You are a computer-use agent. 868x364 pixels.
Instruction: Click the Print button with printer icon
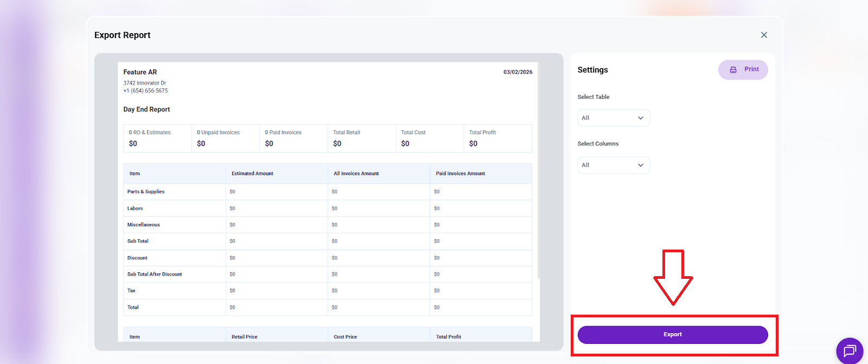(x=743, y=69)
